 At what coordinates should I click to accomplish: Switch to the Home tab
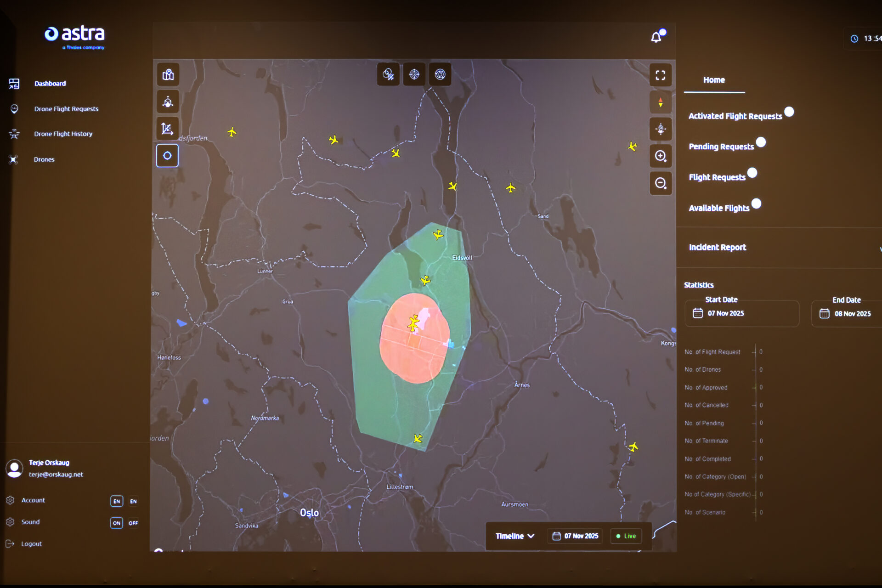pos(714,80)
